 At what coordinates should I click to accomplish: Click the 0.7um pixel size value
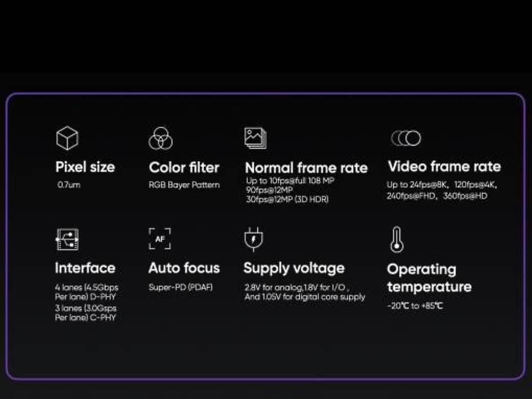click(x=69, y=185)
